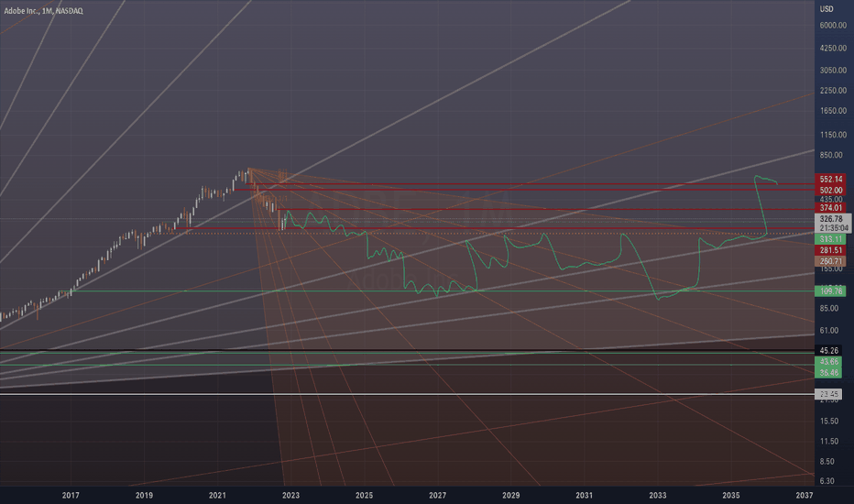Click the 850.00 price scale value
This screenshot has height=504, width=854.
[x=831, y=155]
